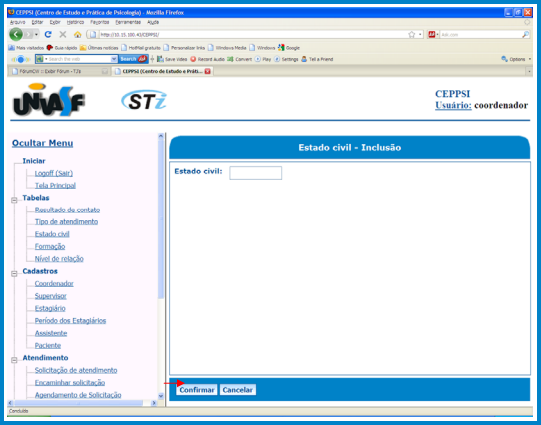541x425 pixels.
Task: Click the stop loading X icon
Action: pos(63,34)
